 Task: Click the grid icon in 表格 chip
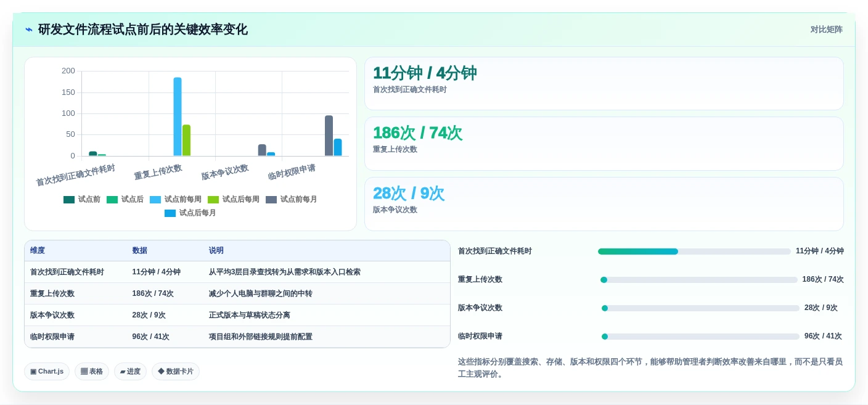(84, 372)
